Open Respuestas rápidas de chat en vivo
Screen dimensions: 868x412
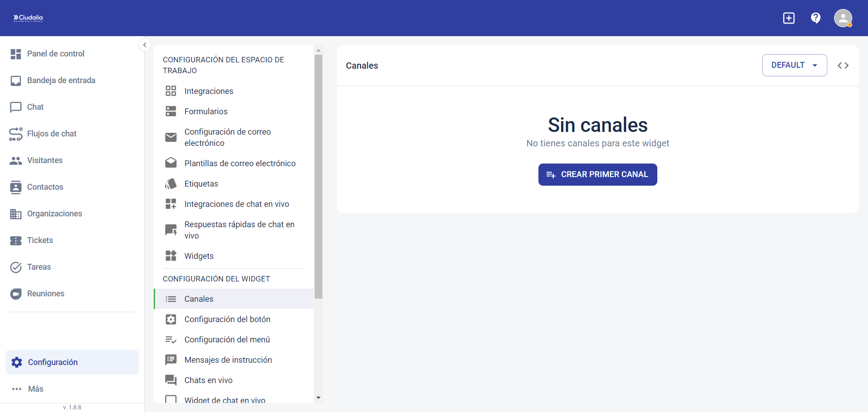pyautogui.click(x=171, y=229)
